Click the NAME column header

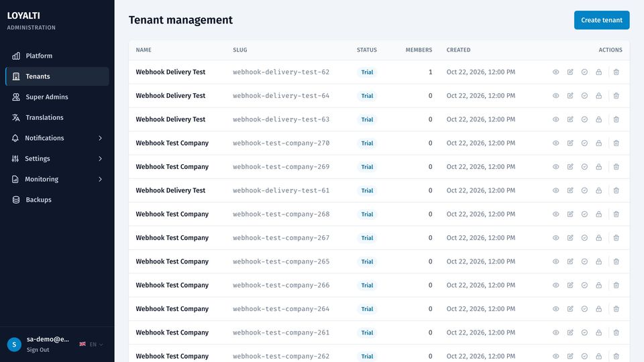pyautogui.click(x=144, y=50)
